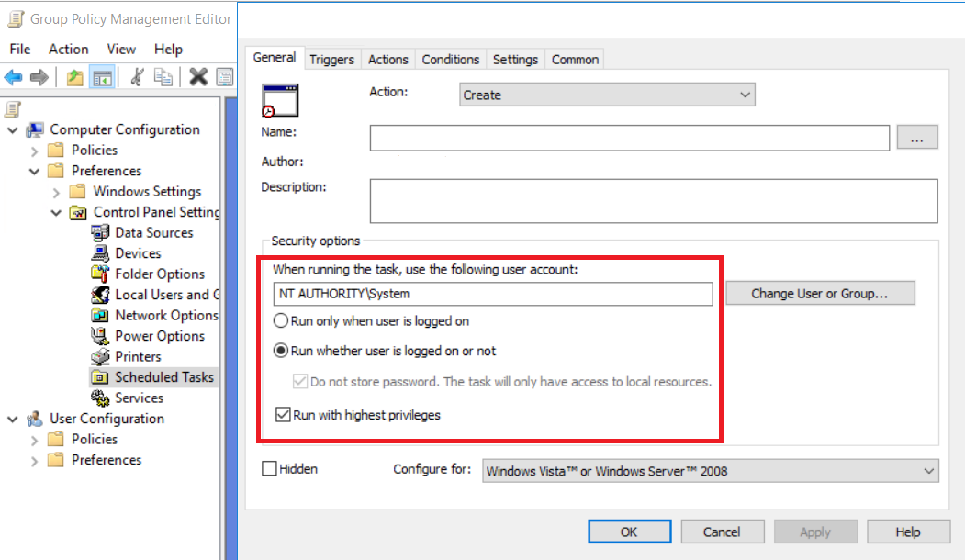This screenshot has width=965, height=560.
Task: Click the Folder Options icon
Action: pos(100,274)
